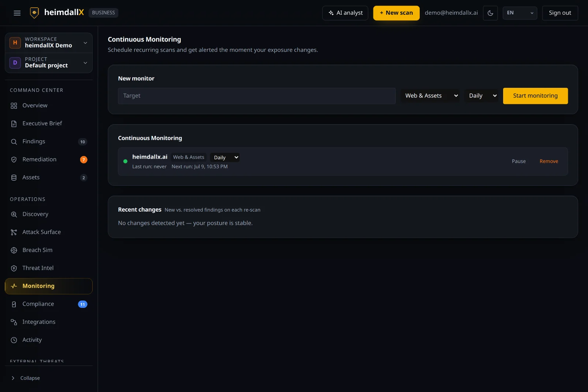Go to Findings in the sidebar
The height and width of the screenshot is (392, 588).
click(49, 142)
